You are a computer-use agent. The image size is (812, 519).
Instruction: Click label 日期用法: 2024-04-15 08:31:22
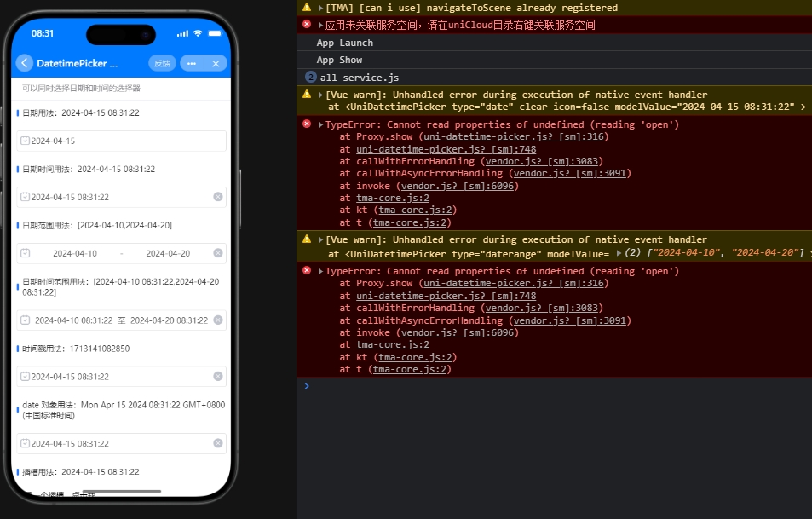click(81, 112)
